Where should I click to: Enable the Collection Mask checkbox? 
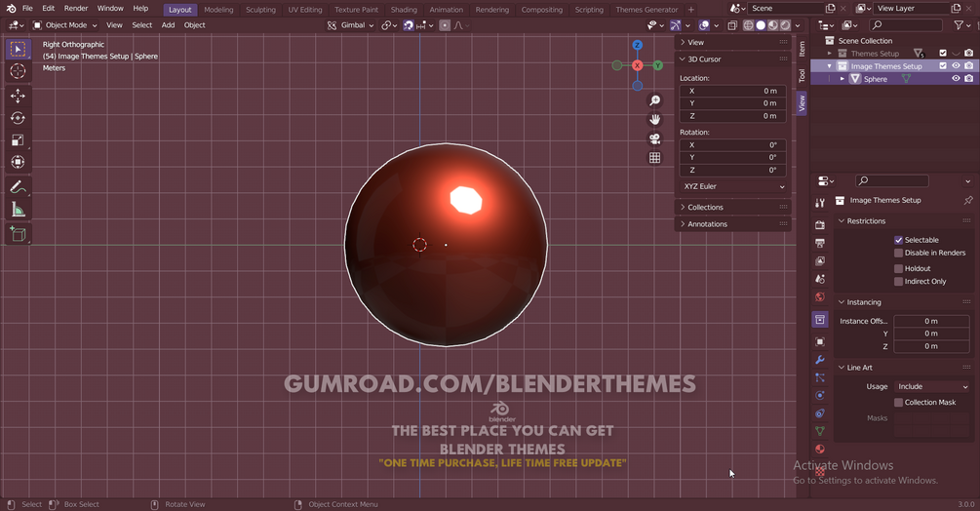point(898,403)
